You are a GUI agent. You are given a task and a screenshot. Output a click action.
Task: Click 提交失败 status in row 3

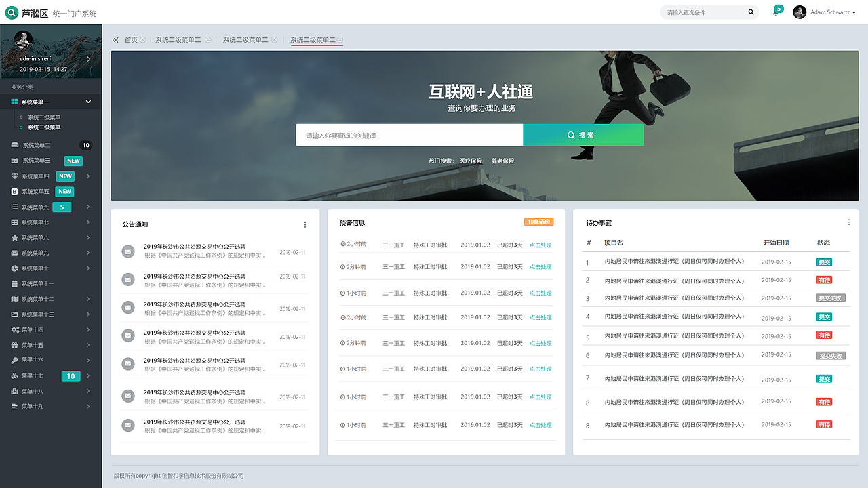(x=831, y=298)
